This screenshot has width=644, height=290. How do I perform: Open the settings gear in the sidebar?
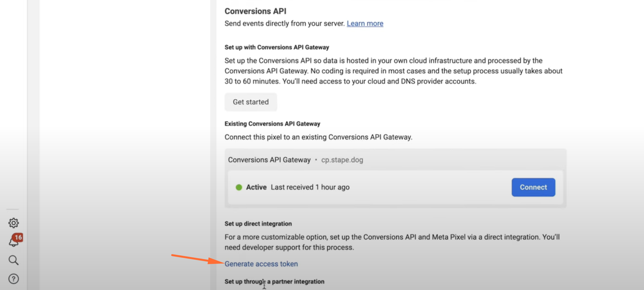coord(14,223)
